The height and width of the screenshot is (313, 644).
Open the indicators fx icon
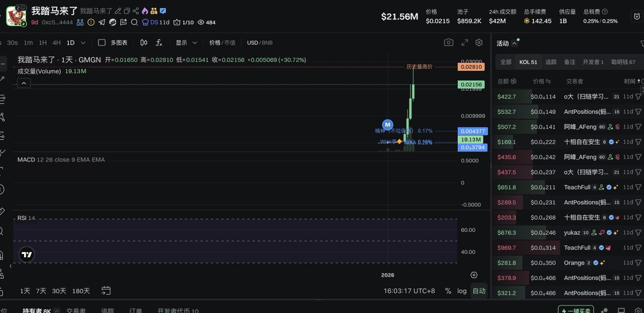(160, 42)
